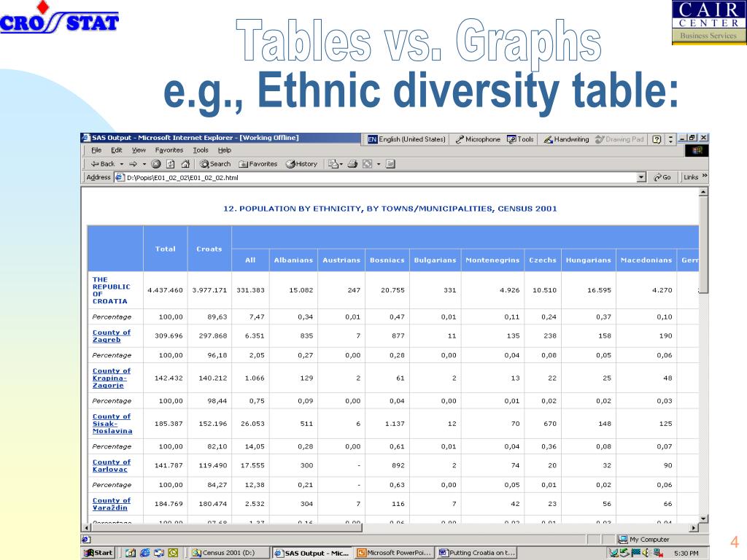Open the County of Zagreb link
747x560 pixels.
(x=112, y=336)
